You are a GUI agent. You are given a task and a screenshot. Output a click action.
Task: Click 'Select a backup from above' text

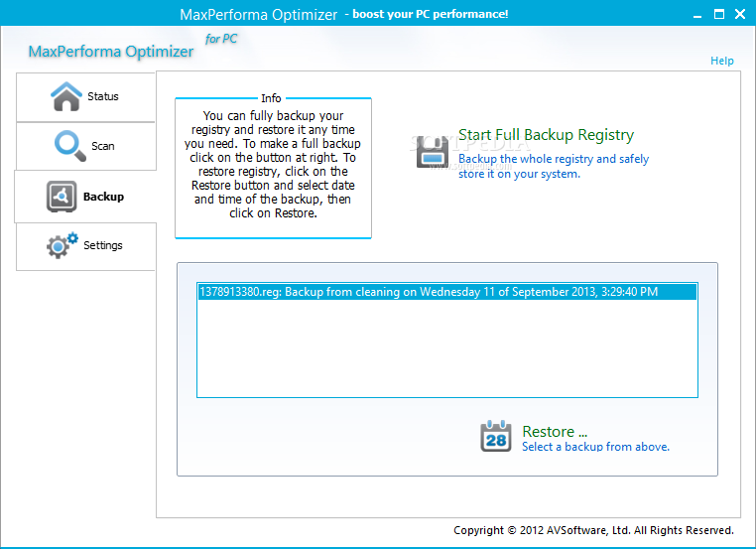[595, 447]
